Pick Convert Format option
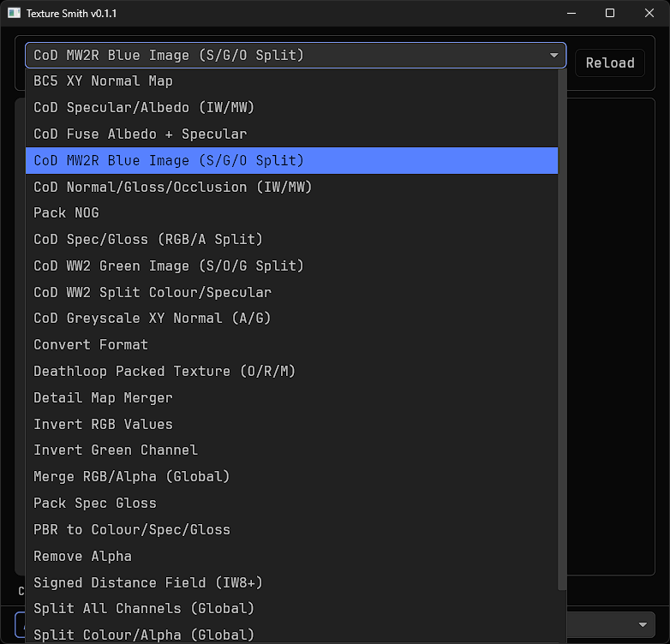670x644 pixels. 292,345
